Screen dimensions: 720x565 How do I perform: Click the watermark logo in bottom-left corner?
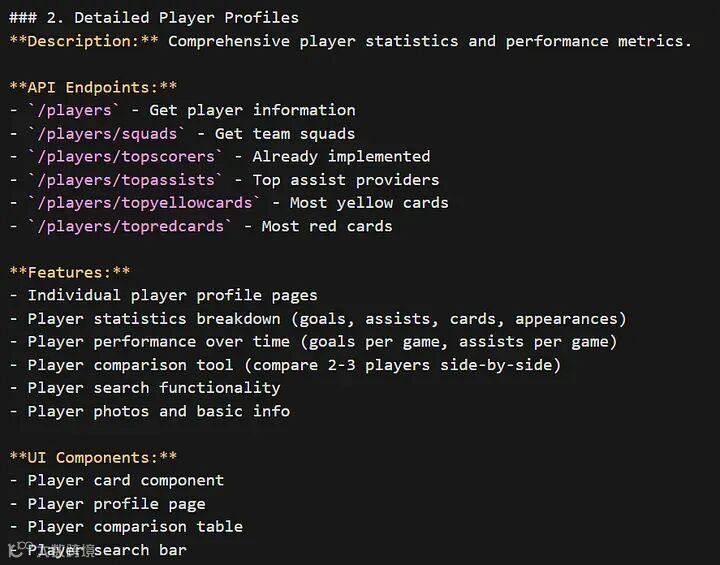(x=17, y=550)
